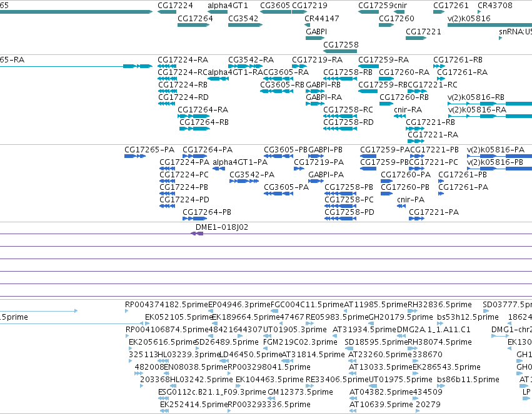The height and width of the screenshot is (414, 532).
Task: Click the CG3542-RA transcript exons
Action: click(245, 66)
